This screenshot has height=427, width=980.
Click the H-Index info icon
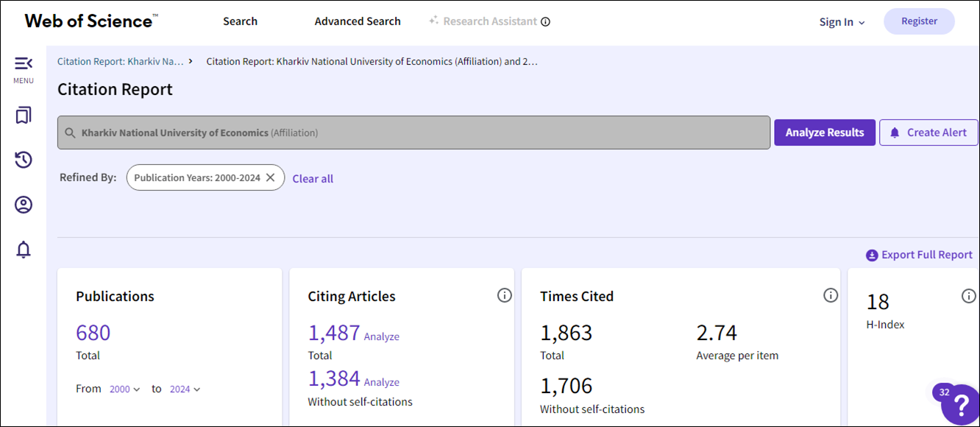(968, 295)
